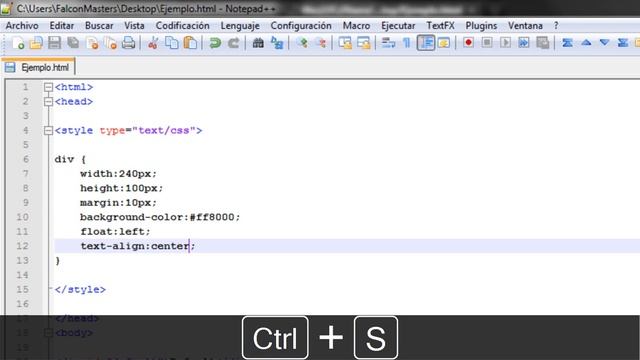Image resolution: width=640 pixels, height=360 pixels.
Task: Click the Zoom Out icon
Action: (321, 42)
